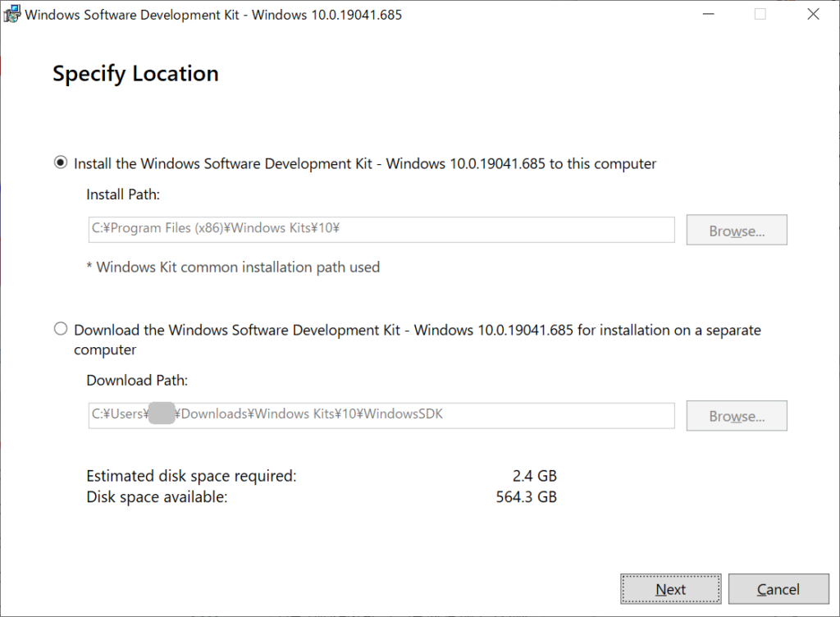Click the Estimated disk space required label
This screenshot has width=840, height=617.
(191, 476)
